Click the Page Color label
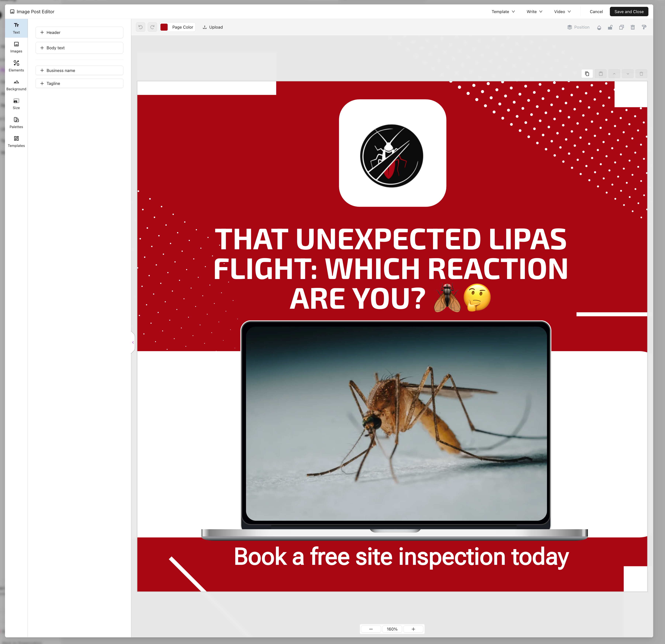 [183, 27]
